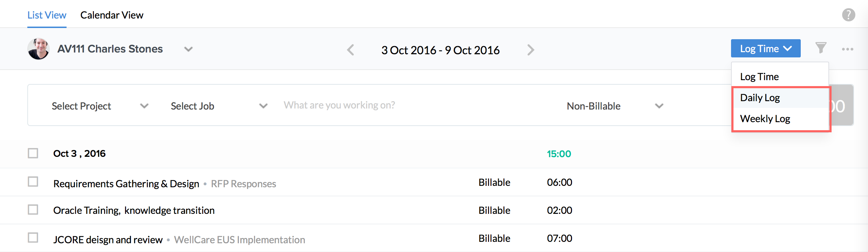Check the Oct 3, 2016 checkbox

[x=33, y=153]
